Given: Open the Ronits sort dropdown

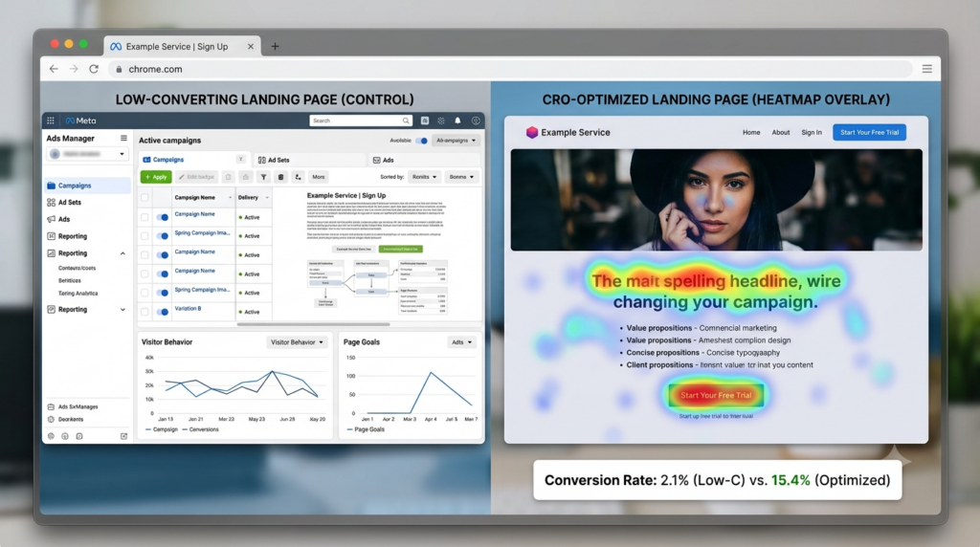Looking at the screenshot, I should (424, 177).
